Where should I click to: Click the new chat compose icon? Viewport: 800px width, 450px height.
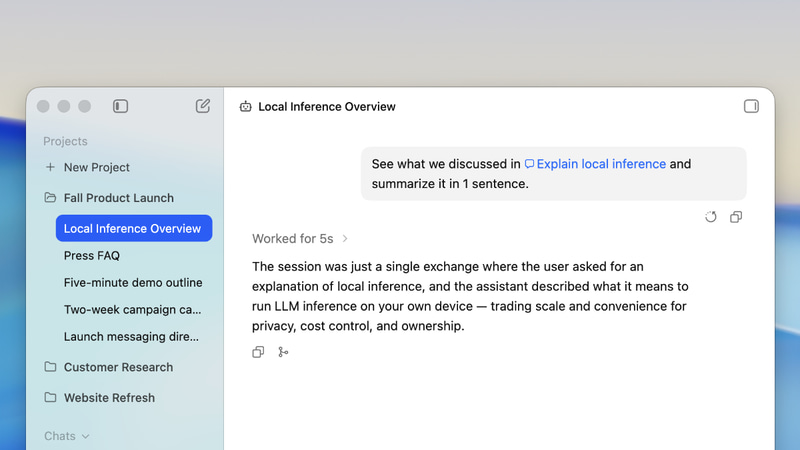coord(203,106)
